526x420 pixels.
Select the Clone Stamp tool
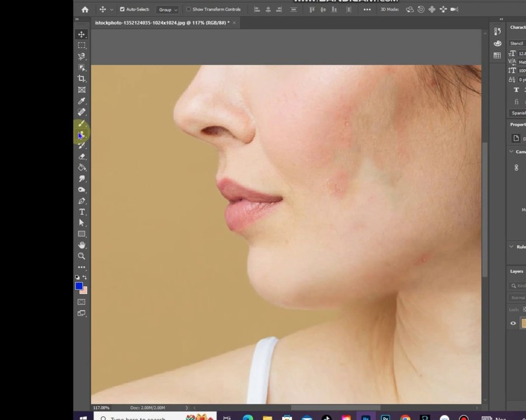point(82,135)
